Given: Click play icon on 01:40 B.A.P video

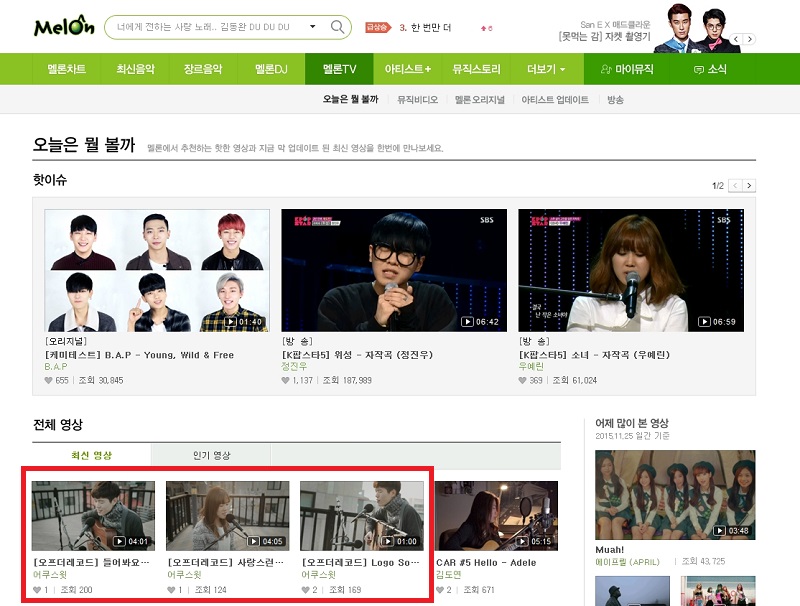Looking at the screenshot, I should 231,321.
